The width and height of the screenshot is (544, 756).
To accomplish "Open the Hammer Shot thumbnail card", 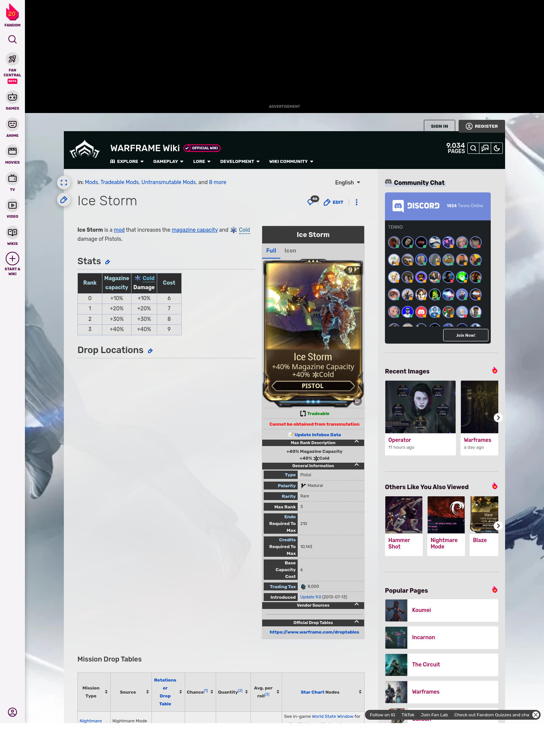I will (x=404, y=526).
